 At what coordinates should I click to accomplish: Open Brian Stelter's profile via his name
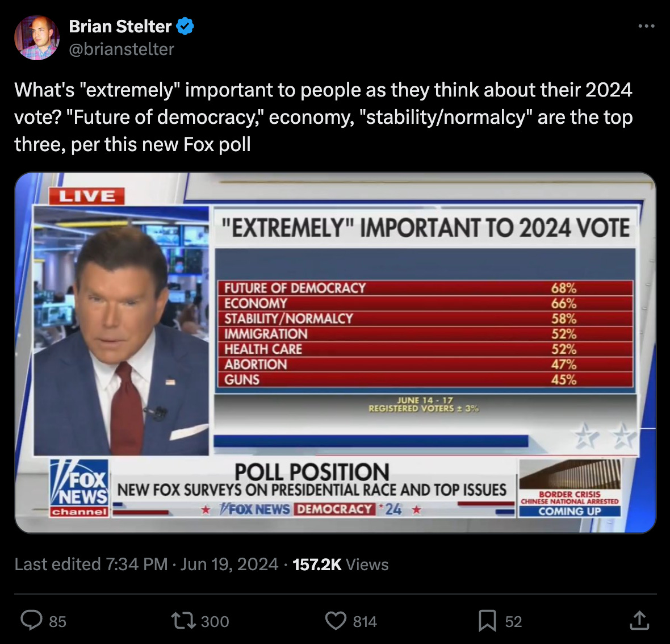pyautogui.click(x=120, y=26)
